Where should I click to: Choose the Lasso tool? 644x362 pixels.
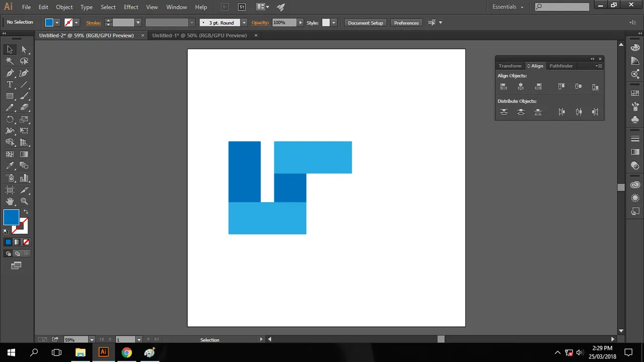pyautogui.click(x=24, y=61)
